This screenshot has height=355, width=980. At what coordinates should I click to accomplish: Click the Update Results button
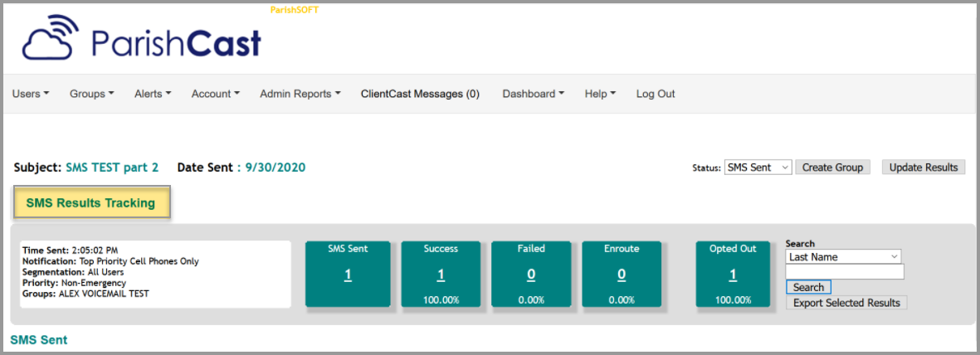click(x=923, y=168)
